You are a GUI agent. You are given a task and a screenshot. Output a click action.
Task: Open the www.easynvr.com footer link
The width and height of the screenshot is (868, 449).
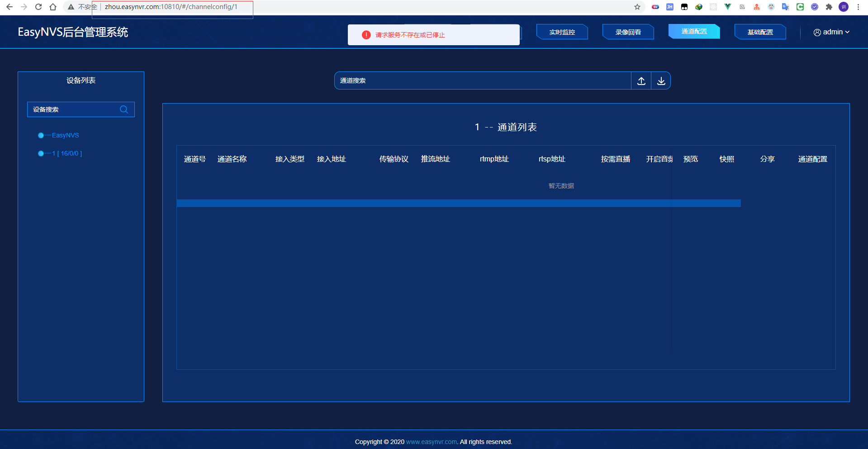(x=432, y=442)
